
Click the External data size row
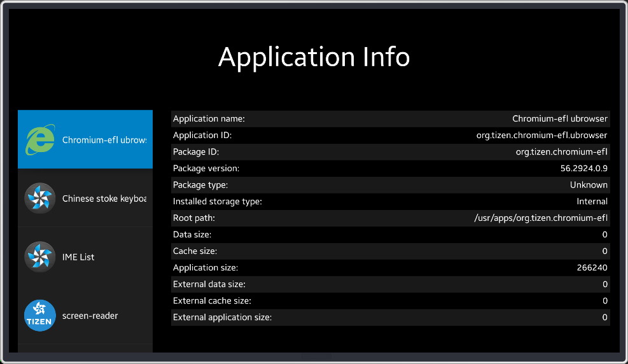pos(390,284)
